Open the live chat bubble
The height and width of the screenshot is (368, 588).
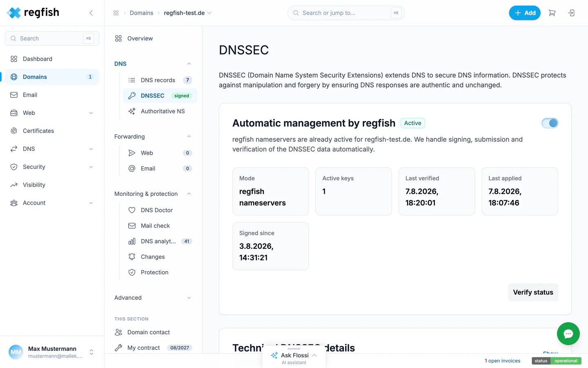[568, 334]
